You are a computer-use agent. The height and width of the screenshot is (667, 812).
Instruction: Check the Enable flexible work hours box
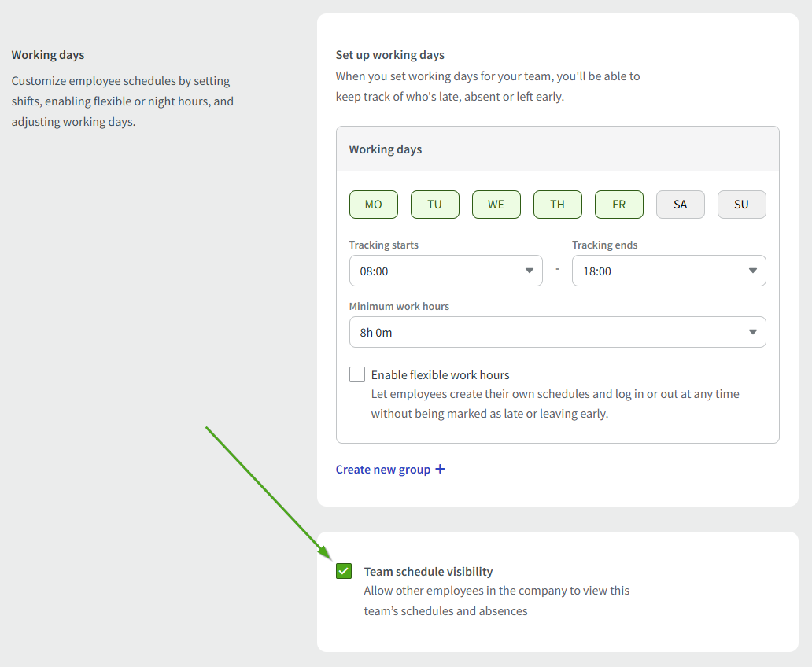tap(357, 374)
